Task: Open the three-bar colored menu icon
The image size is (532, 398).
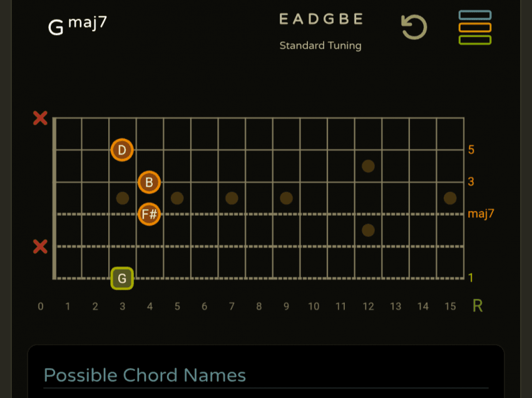Action: click(x=474, y=28)
